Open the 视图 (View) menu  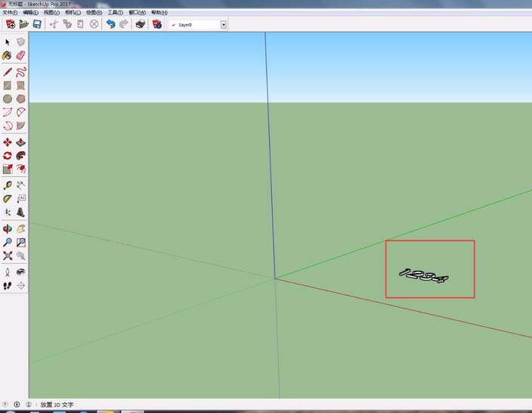coord(51,13)
